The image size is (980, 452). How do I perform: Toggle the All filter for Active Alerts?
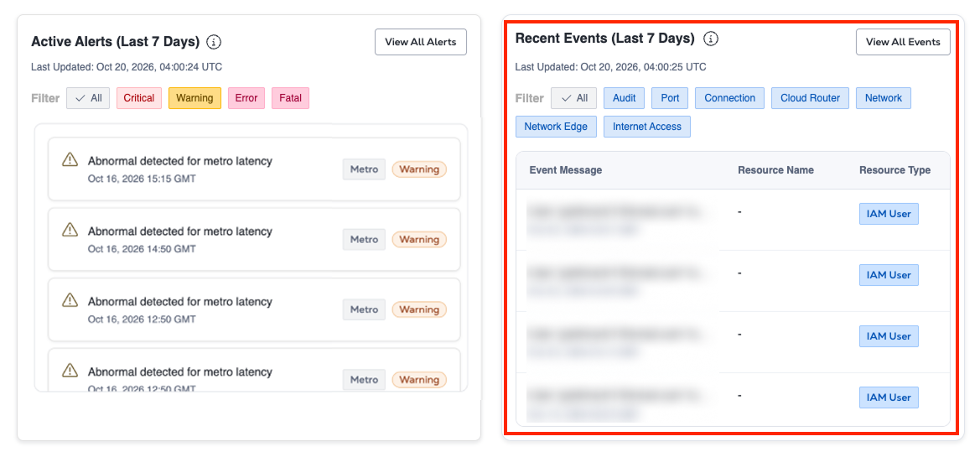88,98
